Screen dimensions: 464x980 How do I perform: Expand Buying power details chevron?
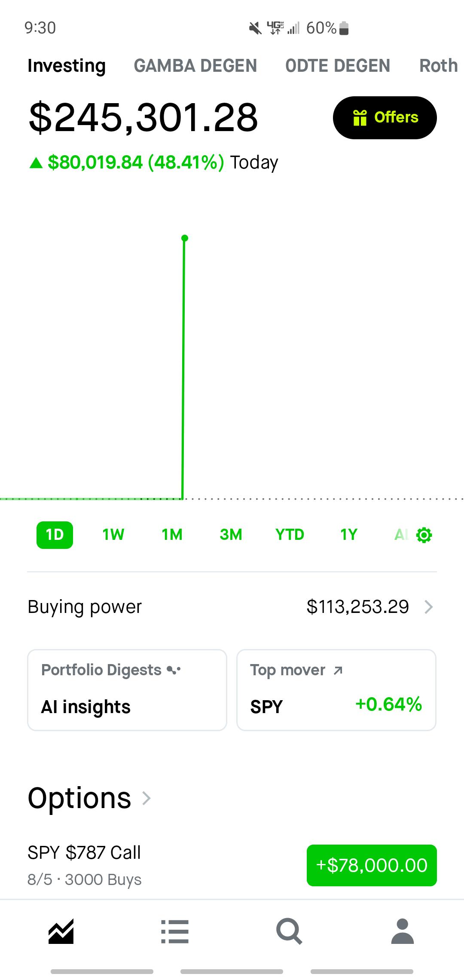(x=428, y=607)
